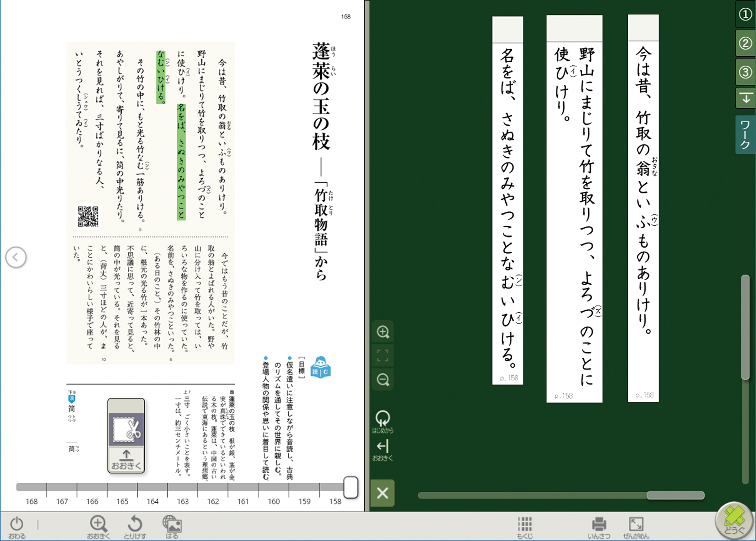Jump to page 167 on page slider

coord(62,501)
